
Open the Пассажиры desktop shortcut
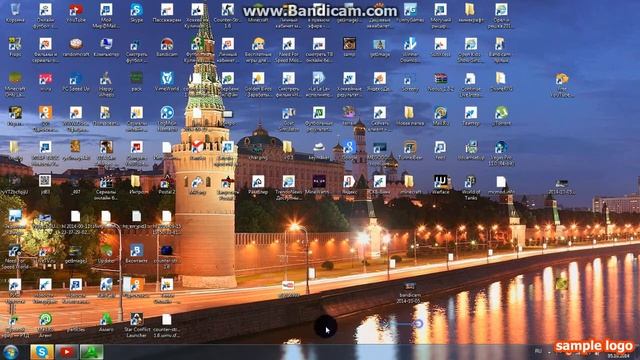click(x=167, y=12)
